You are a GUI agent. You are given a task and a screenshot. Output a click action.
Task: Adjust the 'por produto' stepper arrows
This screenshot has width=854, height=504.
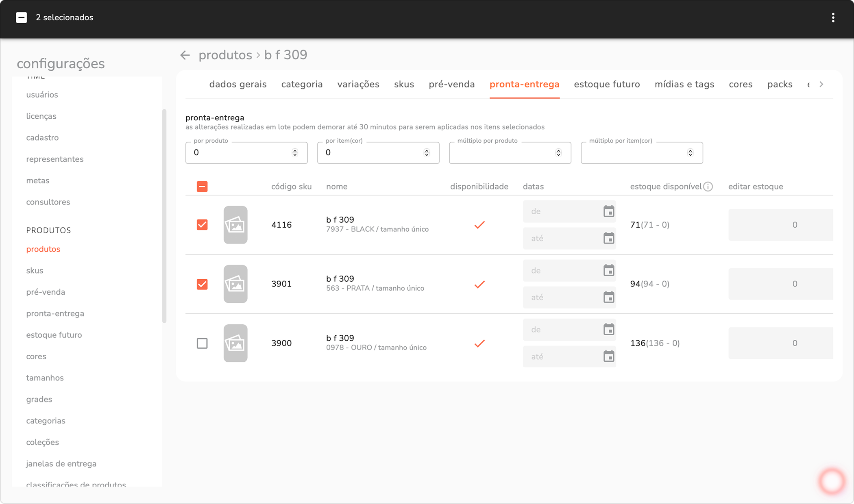(x=295, y=153)
